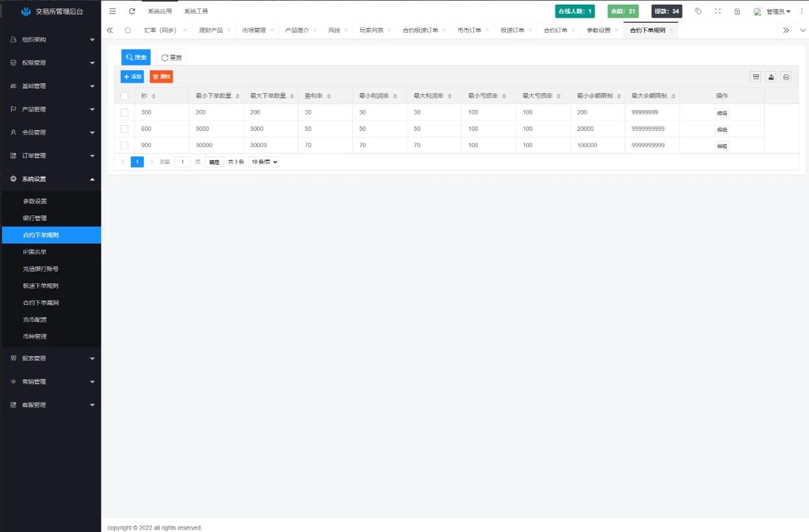Viewport: 809px width, 532px height.
Task: Open the table column filter icon
Action: 756,77
